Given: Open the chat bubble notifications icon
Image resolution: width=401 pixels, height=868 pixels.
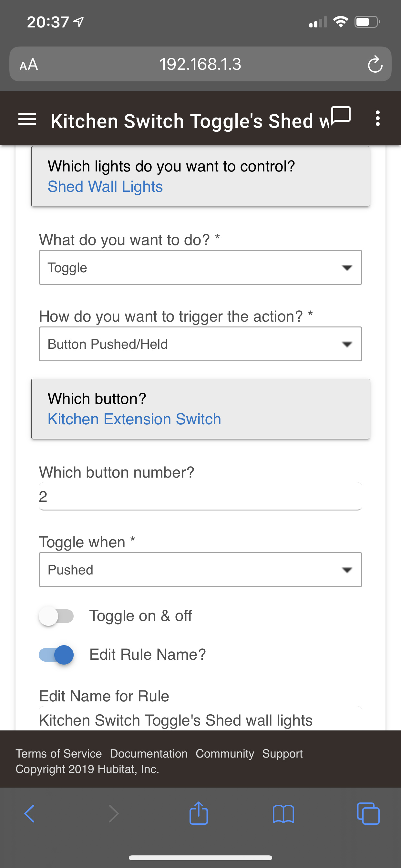Looking at the screenshot, I should pyautogui.click(x=341, y=116).
